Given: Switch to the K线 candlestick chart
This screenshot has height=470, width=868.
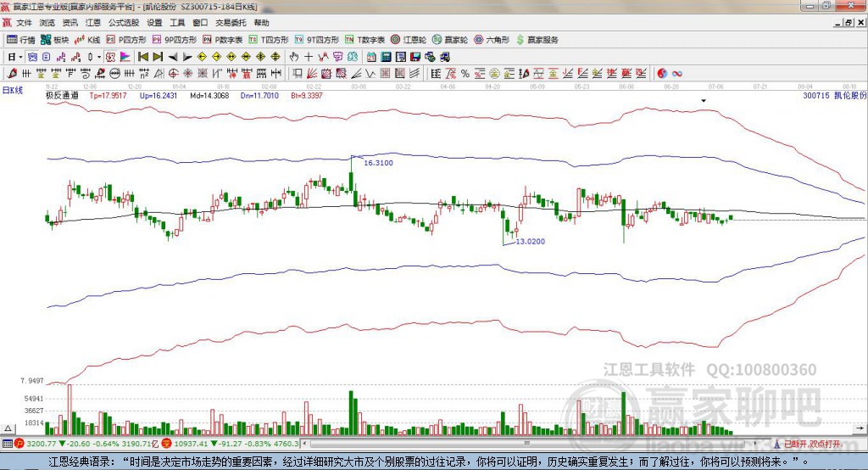Looking at the screenshot, I should click(x=88, y=40).
